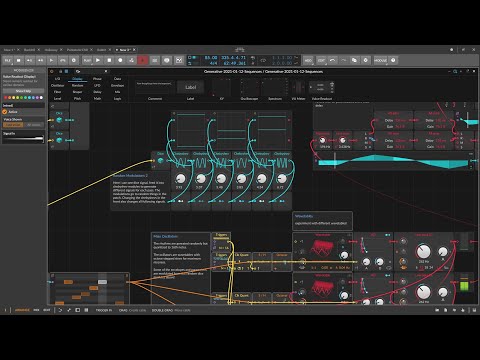Click the tempo value 85.00
The width and height of the screenshot is (480, 360).
tap(210, 58)
